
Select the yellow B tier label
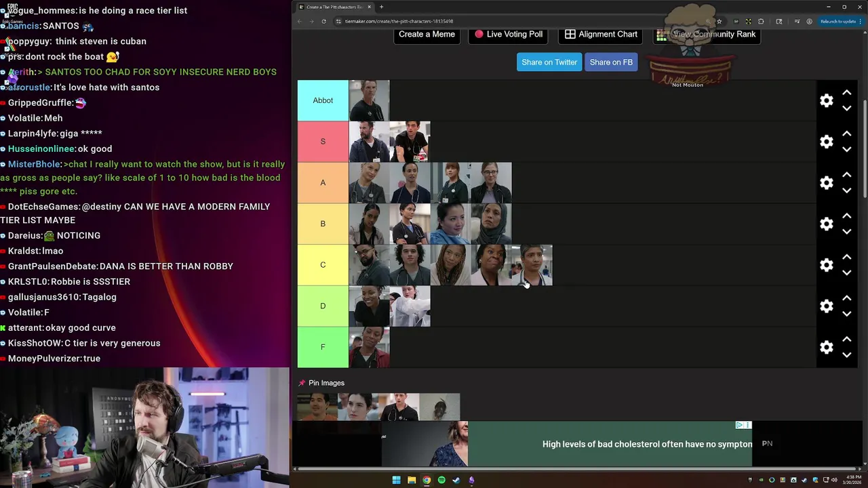pos(323,224)
